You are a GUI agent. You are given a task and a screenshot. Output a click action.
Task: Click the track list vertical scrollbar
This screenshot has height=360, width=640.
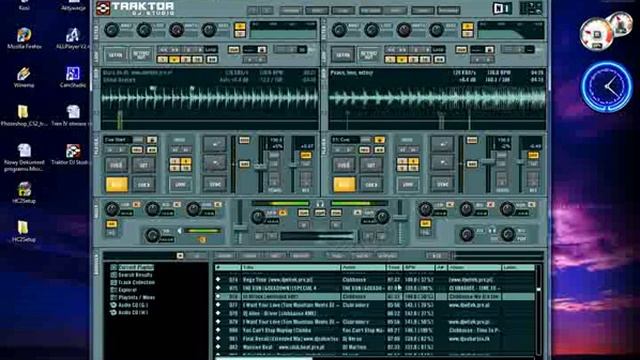[539, 309]
